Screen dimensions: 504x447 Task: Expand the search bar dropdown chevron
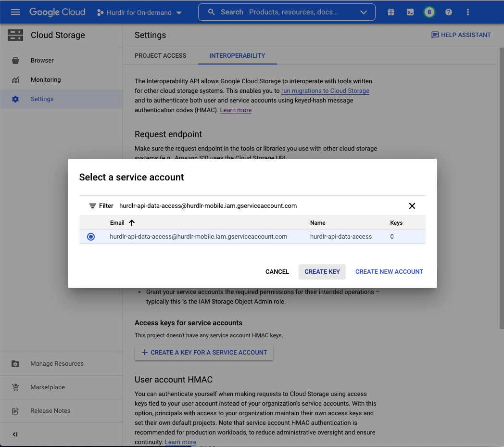[364, 12]
